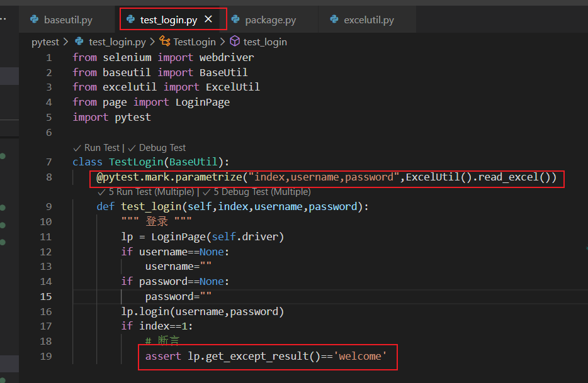Open the excelutil.py tab
This screenshot has width=588, height=383.
(x=369, y=20)
